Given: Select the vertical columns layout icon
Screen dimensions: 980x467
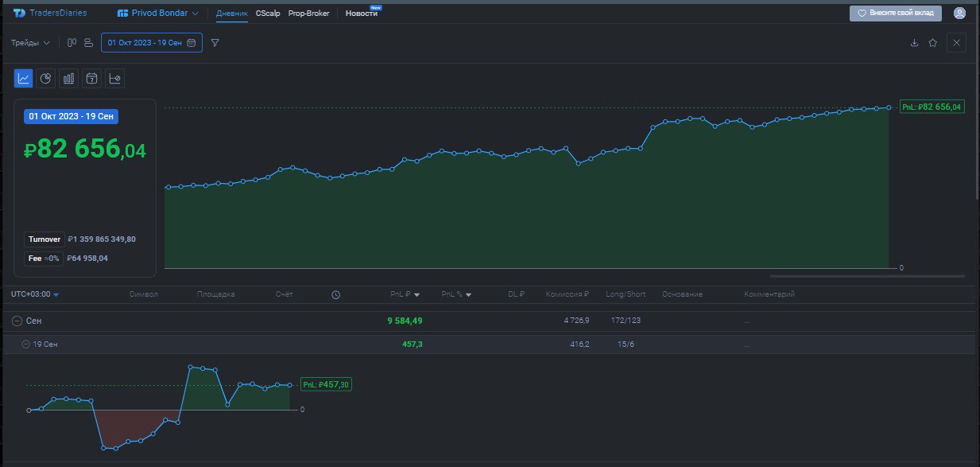Looking at the screenshot, I should point(72,43).
